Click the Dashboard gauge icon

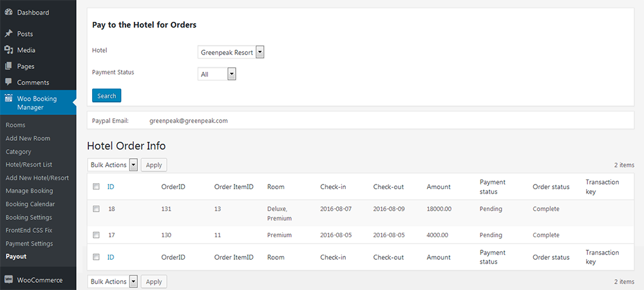tap(8, 12)
